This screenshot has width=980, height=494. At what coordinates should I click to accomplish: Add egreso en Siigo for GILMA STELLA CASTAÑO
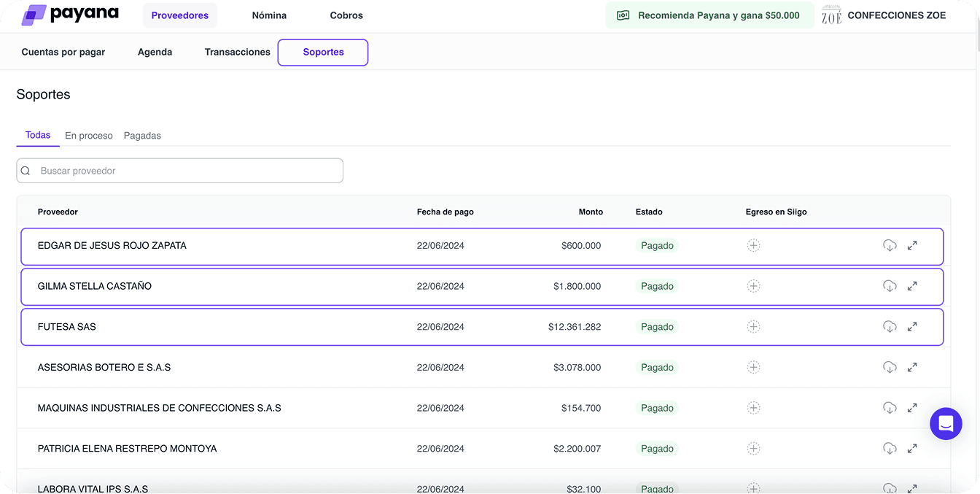pos(753,286)
